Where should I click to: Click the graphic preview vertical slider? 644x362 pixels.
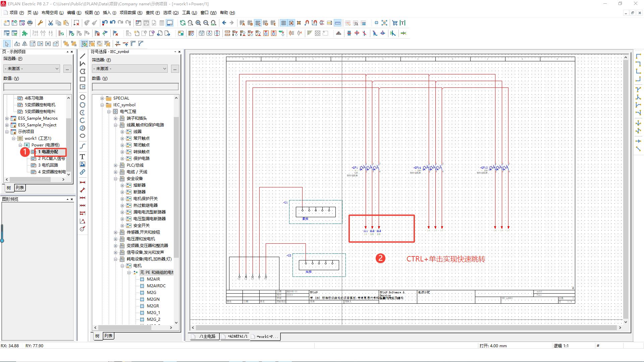coord(2,234)
